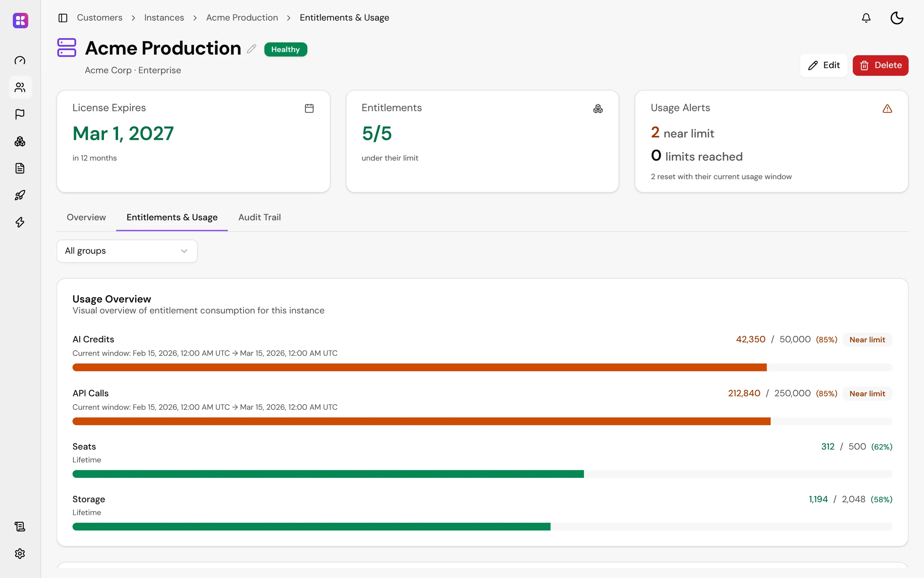This screenshot has height=578, width=924.
Task: Click the AI Credits usage progress bar
Action: click(482, 367)
